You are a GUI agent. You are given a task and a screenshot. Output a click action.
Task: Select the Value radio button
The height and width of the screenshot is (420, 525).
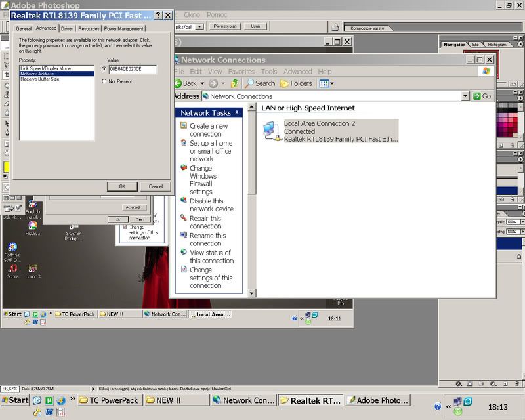pyautogui.click(x=104, y=69)
